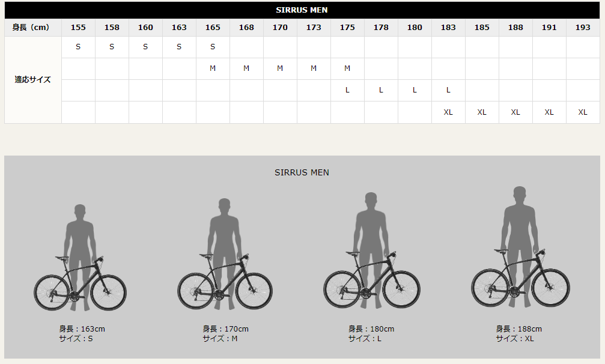Click the S cell under the 165 column
605x364 pixels.
point(213,47)
